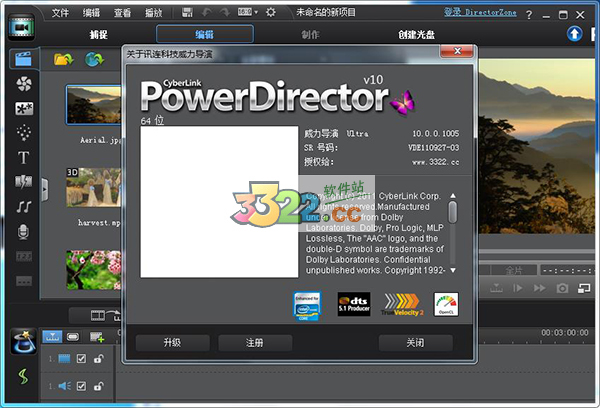Image resolution: width=600 pixels, height=408 pixels.
Task: Switch to the 编辑 module tab
Action: [205, 34]
